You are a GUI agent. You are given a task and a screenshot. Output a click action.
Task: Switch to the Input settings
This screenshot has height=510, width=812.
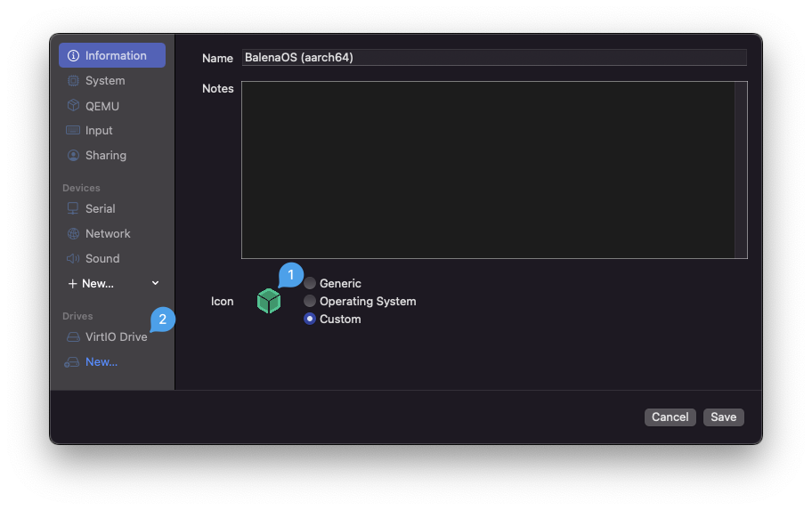click(112, 131)
